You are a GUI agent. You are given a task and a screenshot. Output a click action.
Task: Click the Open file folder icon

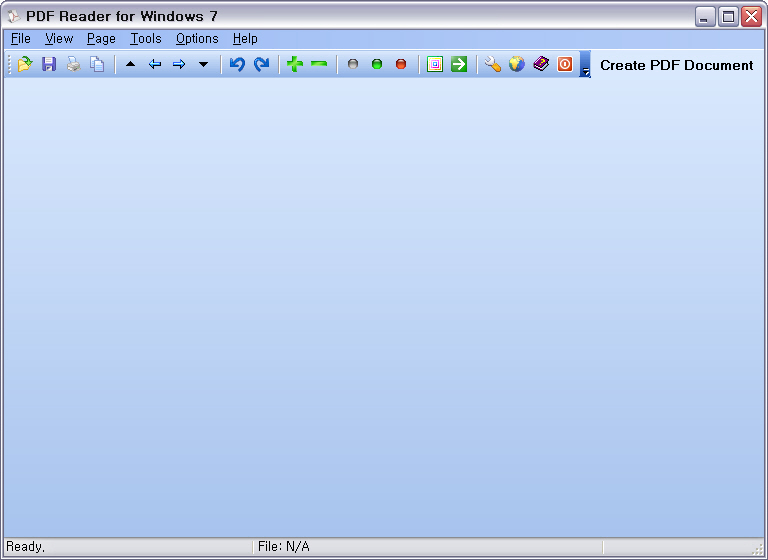click(x=24, y=64)
